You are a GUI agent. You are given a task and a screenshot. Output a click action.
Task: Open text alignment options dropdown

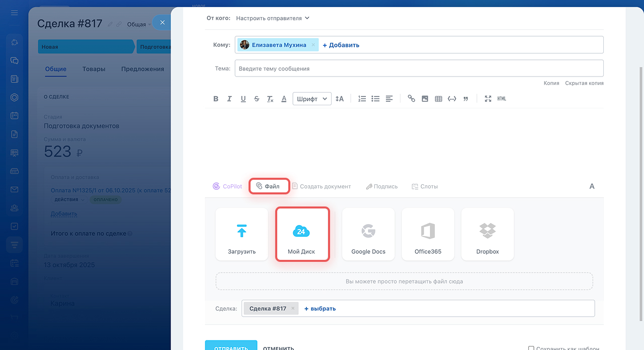[389, 99]
